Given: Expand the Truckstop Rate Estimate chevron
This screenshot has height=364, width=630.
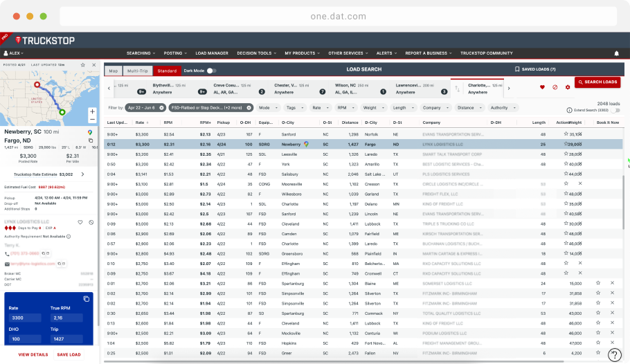Looking at the screenshot, I should 82,174.
